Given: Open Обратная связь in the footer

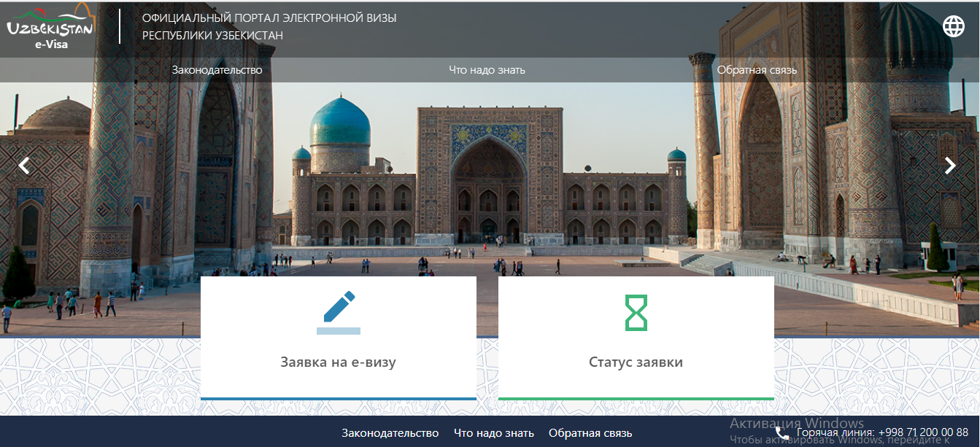Looking at the screenshot, I should click(591, 432).
